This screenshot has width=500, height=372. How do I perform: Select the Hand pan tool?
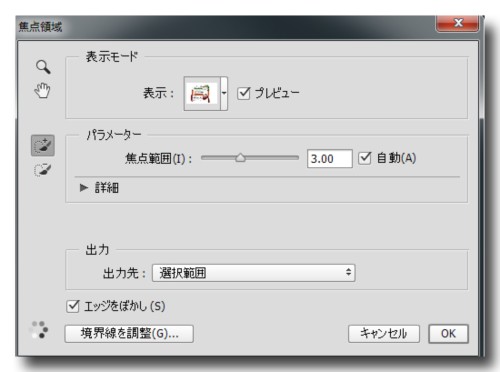[42, 90]
